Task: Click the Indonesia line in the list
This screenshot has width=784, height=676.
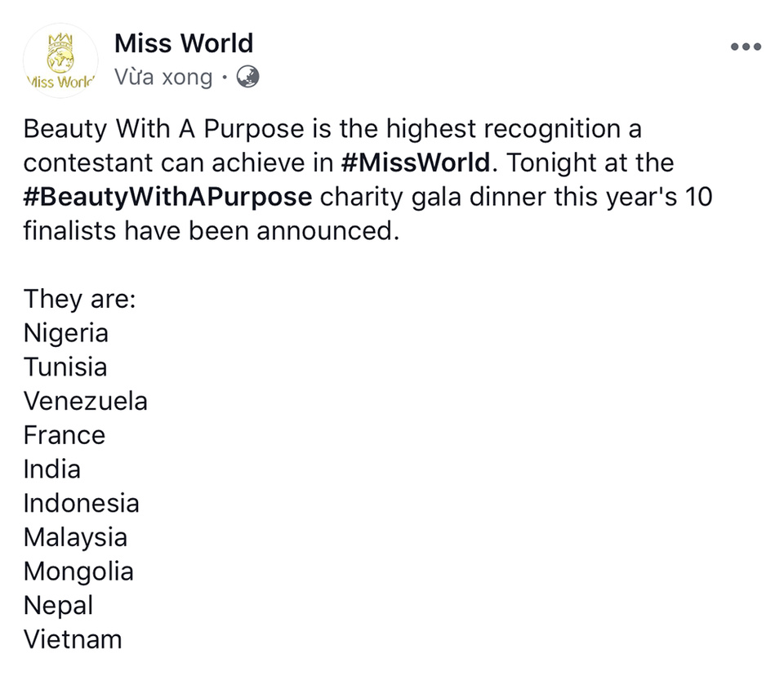Action: point(82,503)
